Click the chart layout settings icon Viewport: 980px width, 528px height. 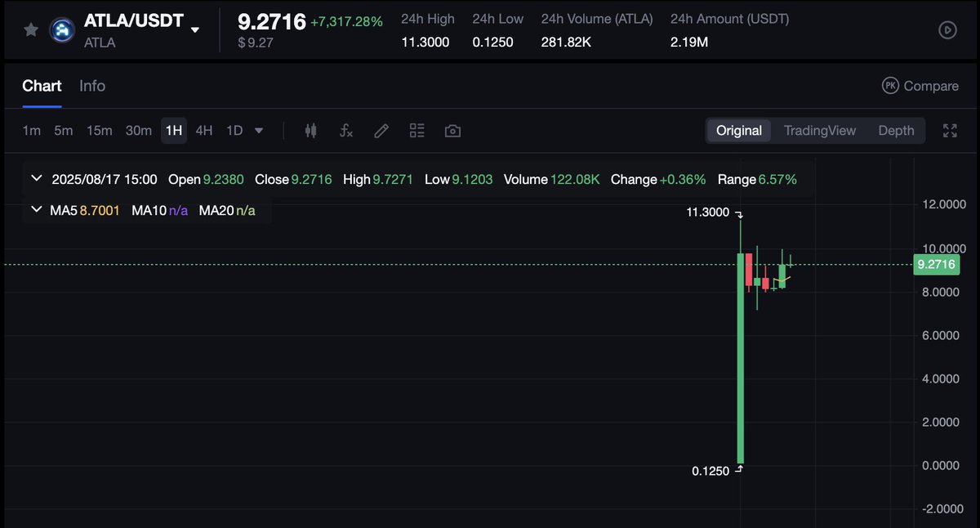[x=417, y=131]
